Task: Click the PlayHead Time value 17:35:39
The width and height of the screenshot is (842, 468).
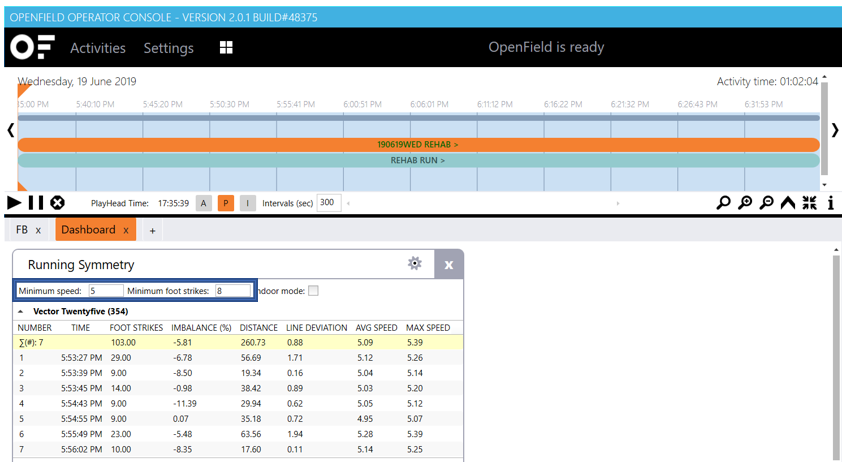Action: tap(173, 203)
